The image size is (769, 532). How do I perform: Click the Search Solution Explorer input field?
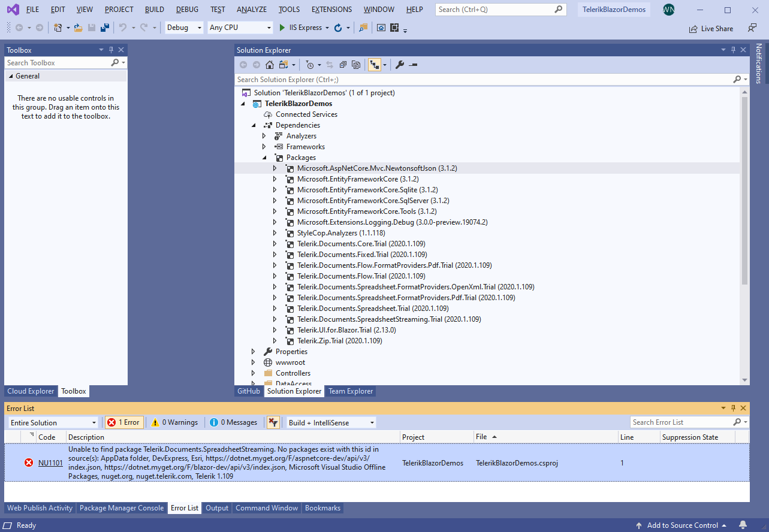(482, 79)
